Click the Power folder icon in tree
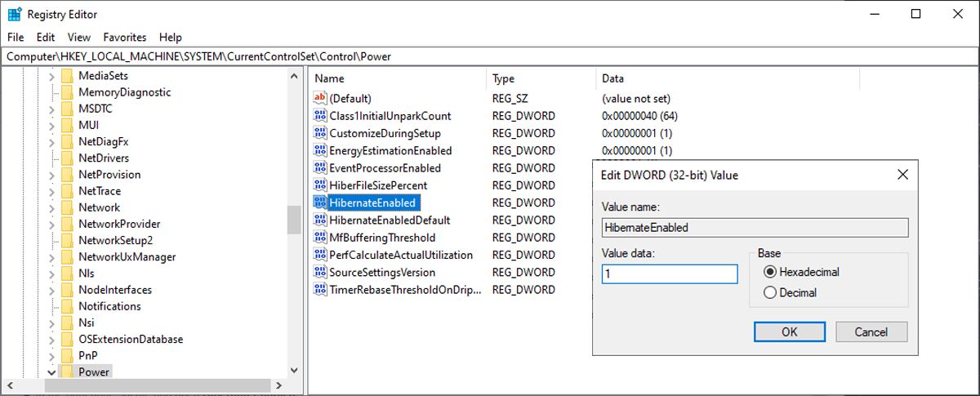This screenshot has width=980, height=396. [67, 372]
